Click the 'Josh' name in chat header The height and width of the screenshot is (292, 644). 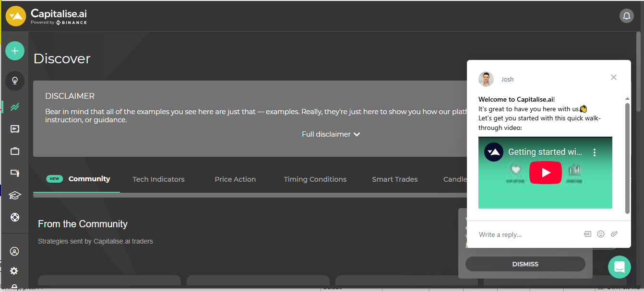[x=507, y=79]
